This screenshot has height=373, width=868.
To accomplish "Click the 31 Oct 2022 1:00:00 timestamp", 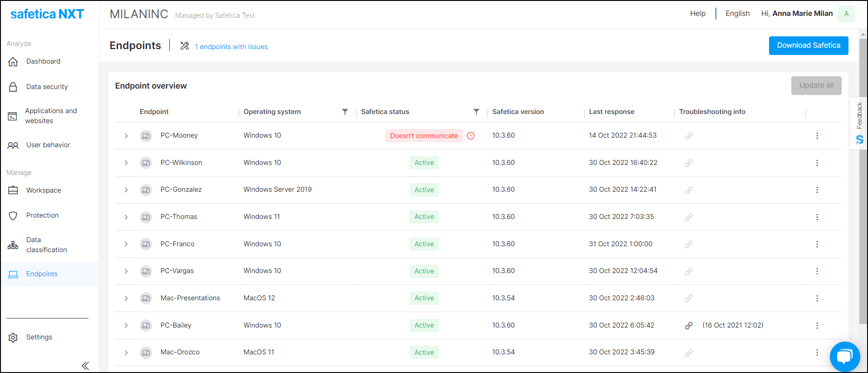I will click(621, 244).
